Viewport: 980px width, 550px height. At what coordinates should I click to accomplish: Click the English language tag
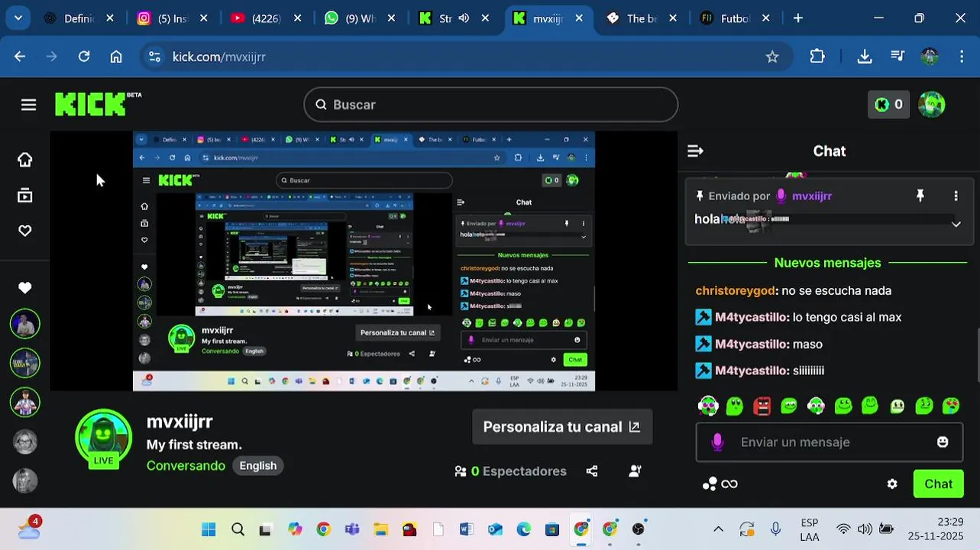[258, 466]
